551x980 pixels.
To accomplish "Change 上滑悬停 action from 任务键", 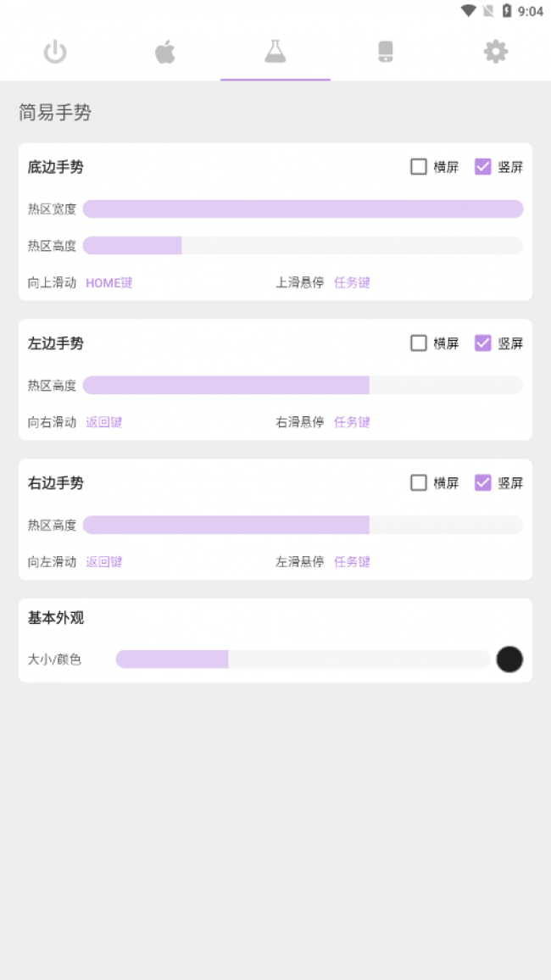I will [352, 283].
